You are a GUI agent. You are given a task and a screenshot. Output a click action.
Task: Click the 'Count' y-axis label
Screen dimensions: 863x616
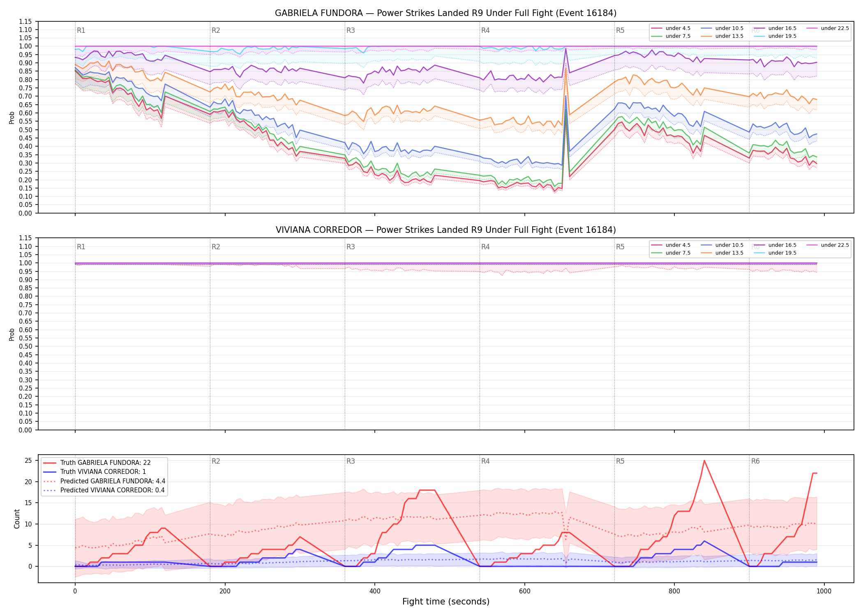pos(17,519)
